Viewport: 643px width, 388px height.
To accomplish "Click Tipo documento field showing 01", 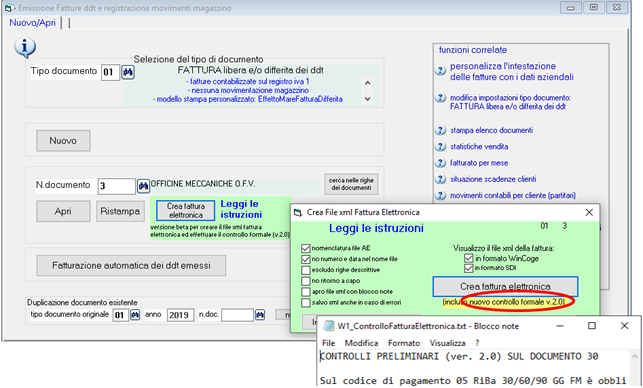I will (110, 72).
